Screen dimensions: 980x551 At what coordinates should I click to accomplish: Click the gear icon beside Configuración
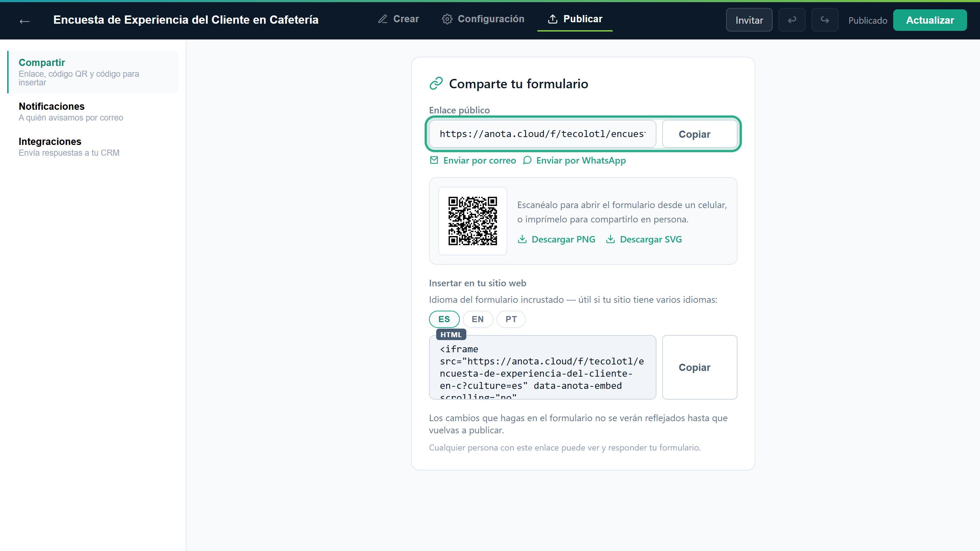[x=447, y=19]
